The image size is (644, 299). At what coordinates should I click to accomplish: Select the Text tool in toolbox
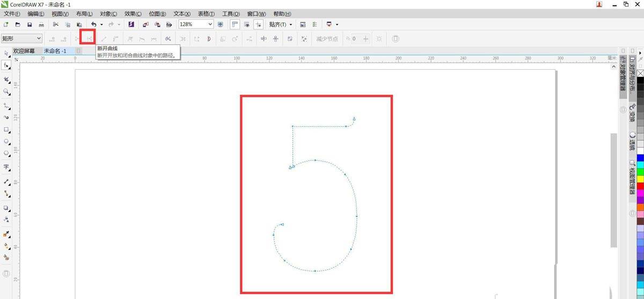6,166
